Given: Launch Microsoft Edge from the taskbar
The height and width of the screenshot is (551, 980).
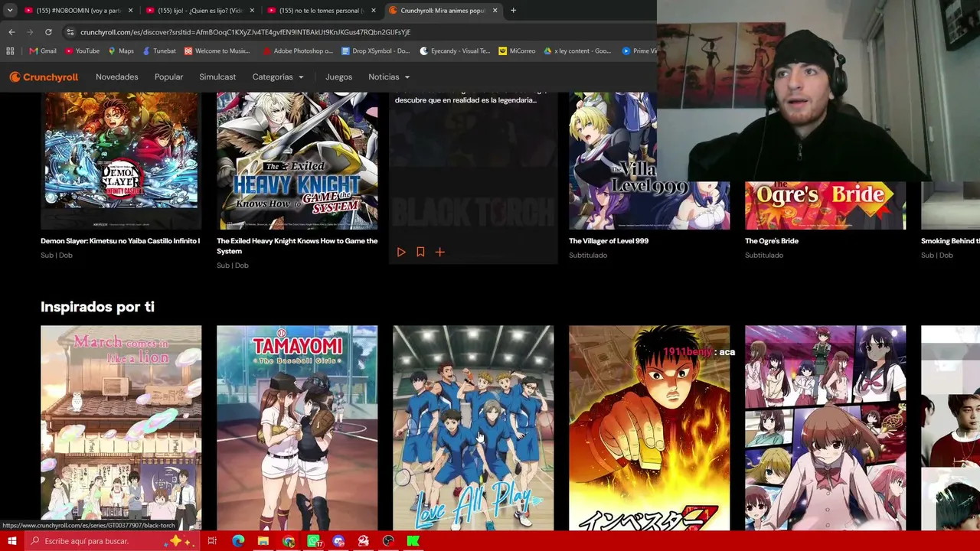Looking at the screenshot, I should pyautogui.click(x=238, y=541).
